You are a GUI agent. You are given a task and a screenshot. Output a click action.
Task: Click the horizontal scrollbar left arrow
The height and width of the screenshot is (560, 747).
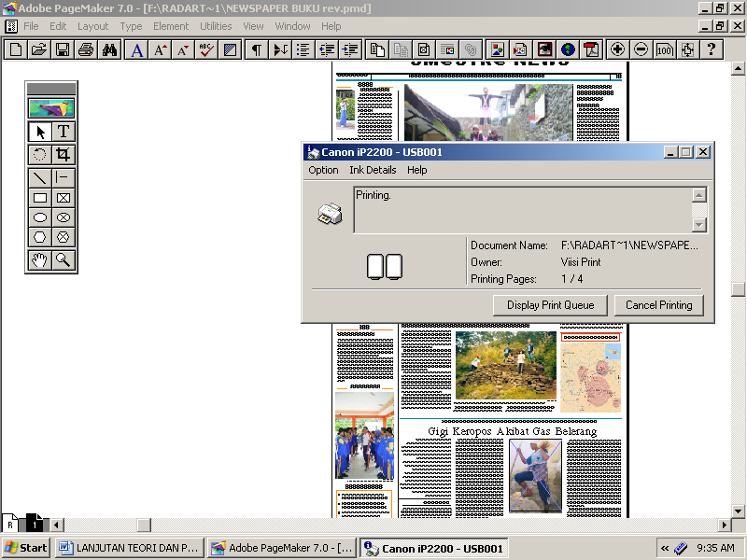(57, 525)
